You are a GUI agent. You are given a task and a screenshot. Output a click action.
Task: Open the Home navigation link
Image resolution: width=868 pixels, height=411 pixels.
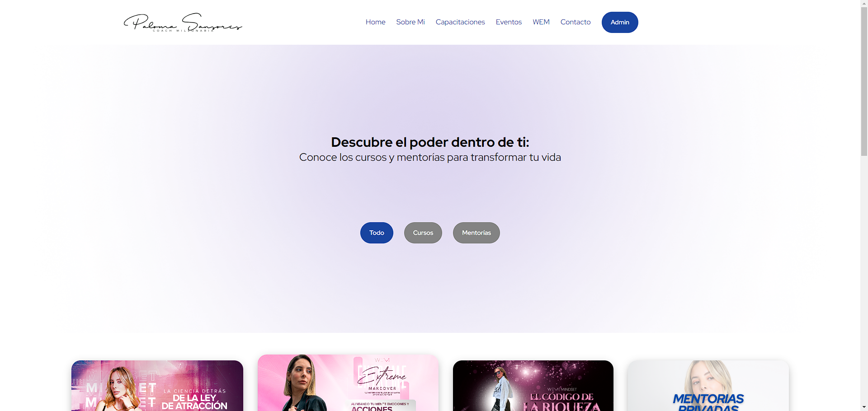tap(375, 22)
